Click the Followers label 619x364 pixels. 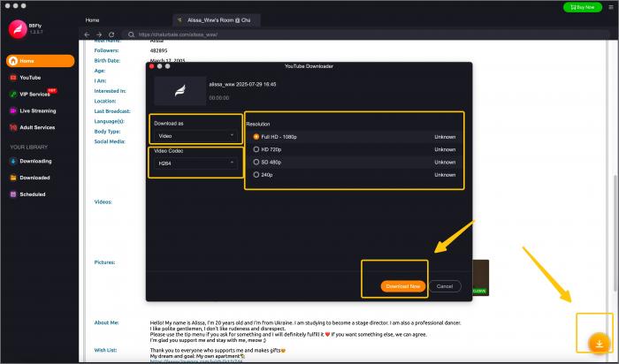pyautogui.click(x=106, y=50)
